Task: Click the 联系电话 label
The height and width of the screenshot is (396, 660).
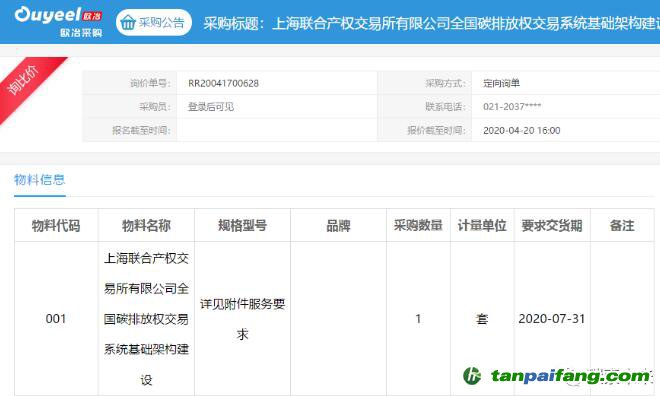Action: point(445,107)
